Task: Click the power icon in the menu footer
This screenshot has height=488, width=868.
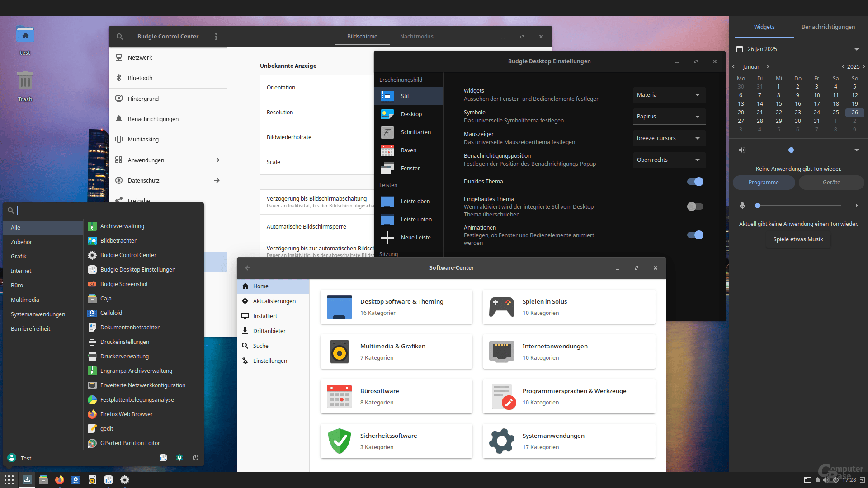Action: [196, 458]
